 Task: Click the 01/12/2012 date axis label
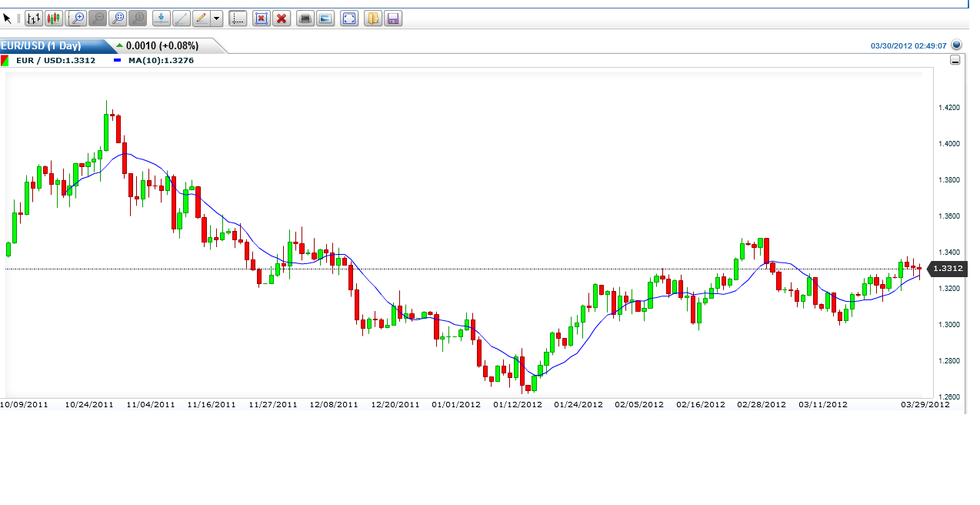(518, 404)
